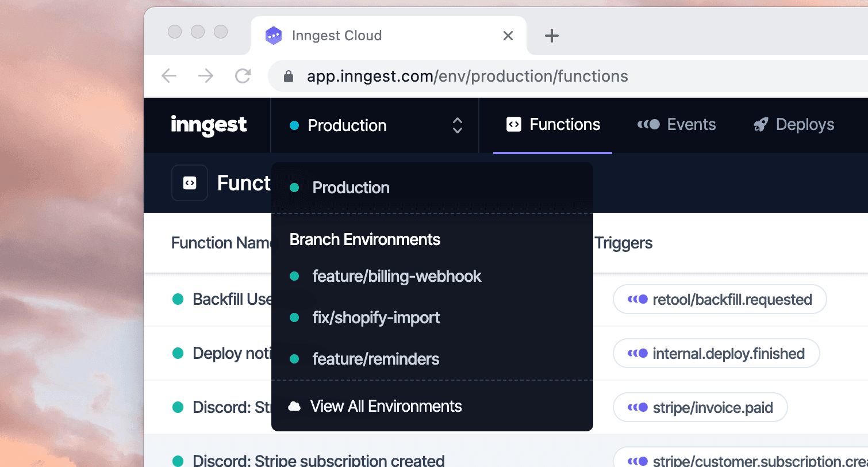The width and height of the screenshot is (868, 467).
Task: Click the cloud icon beside View All Environments
Action: point(294,405)
